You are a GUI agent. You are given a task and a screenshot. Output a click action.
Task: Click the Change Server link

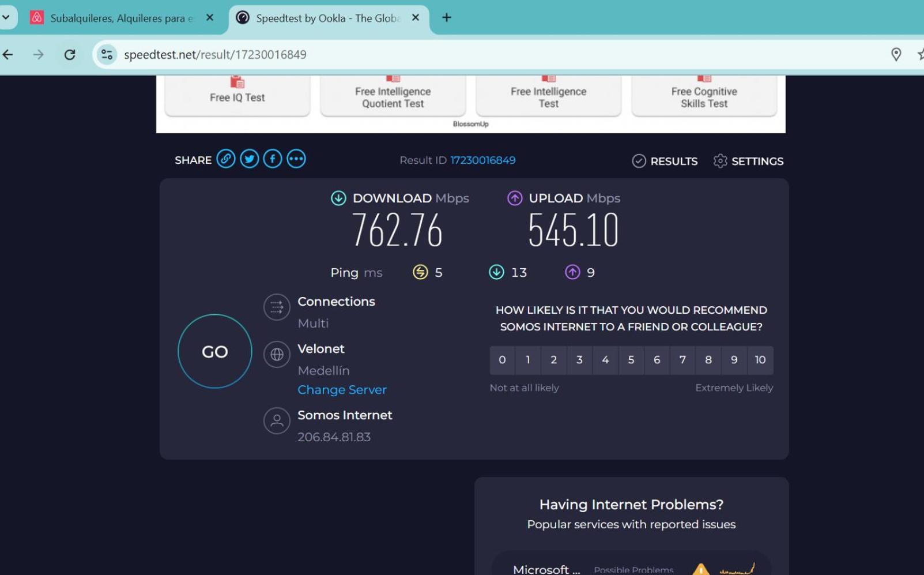342,390
